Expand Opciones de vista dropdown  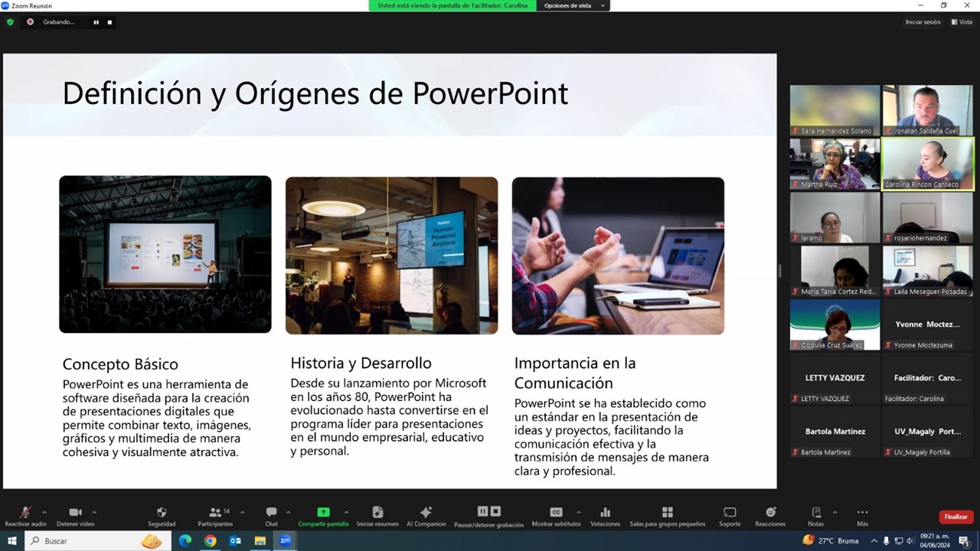tap(574, 5)
